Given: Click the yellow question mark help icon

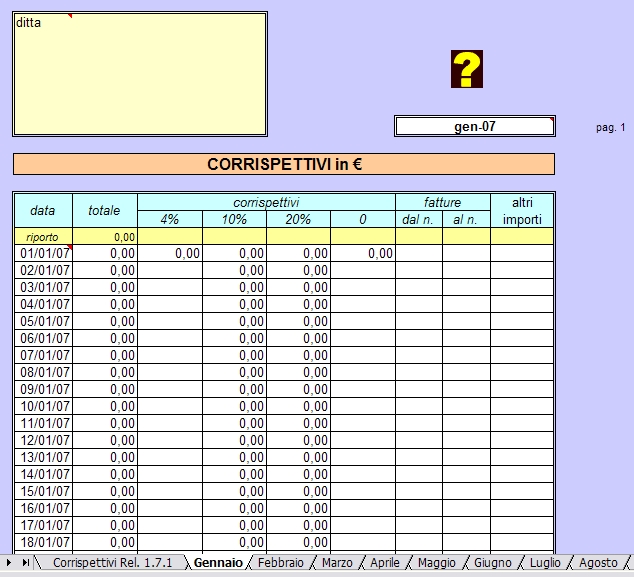Looking at the screenshot, I should click(466, 69).
